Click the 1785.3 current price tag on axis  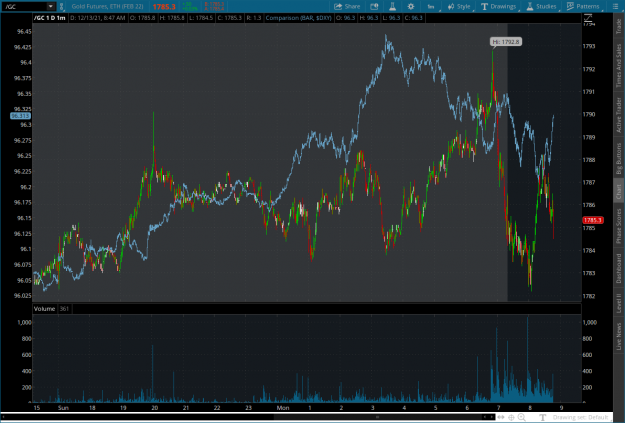coord(593,220)
